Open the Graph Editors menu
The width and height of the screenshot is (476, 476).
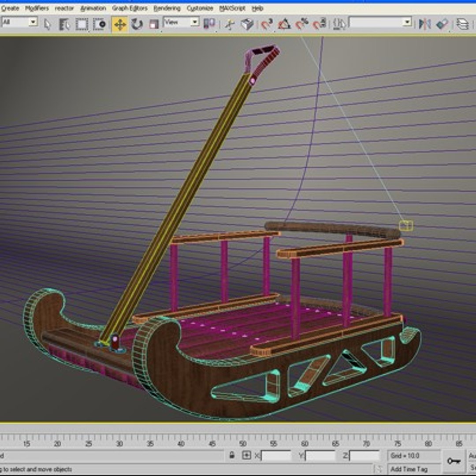130,8
